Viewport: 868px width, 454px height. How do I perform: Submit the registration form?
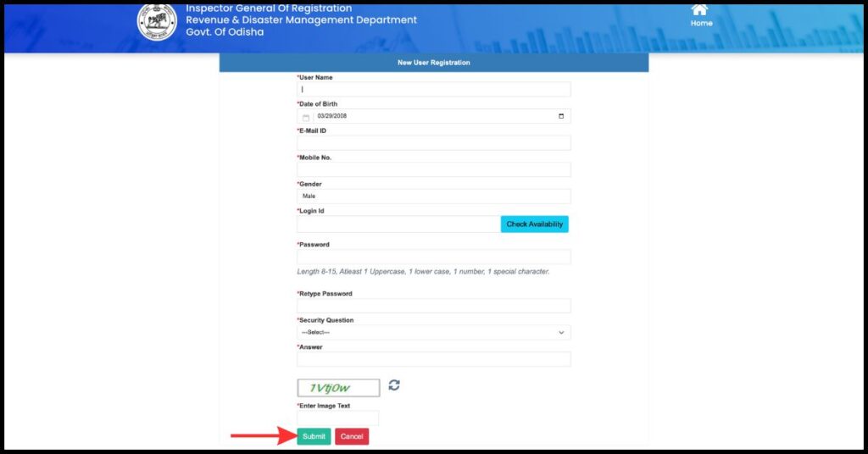click(314, 436)
